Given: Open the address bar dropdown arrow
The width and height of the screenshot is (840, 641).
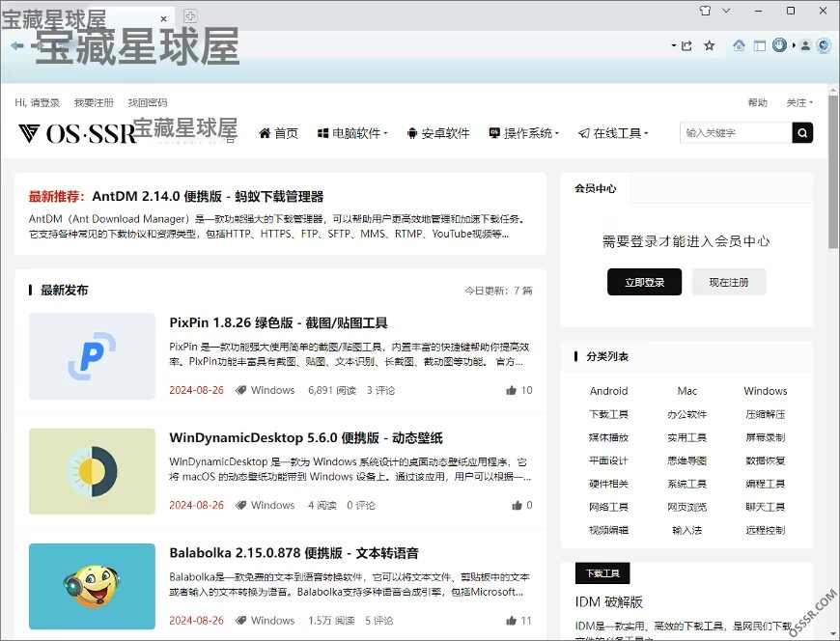Looking at the screenshot, I should coord(674,45).
